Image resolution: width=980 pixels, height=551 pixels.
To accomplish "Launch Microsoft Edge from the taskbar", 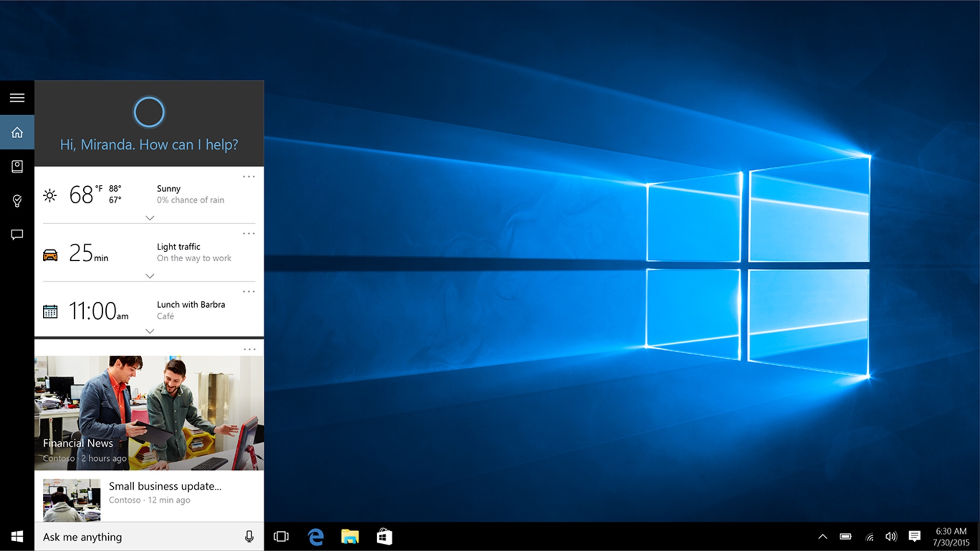I will [x=315, y=536].
